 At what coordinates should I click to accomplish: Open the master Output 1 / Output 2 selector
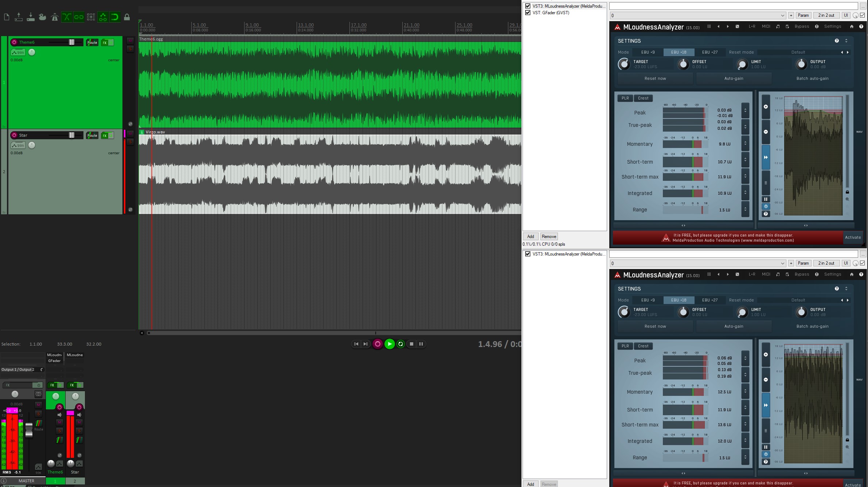(22, 370)
